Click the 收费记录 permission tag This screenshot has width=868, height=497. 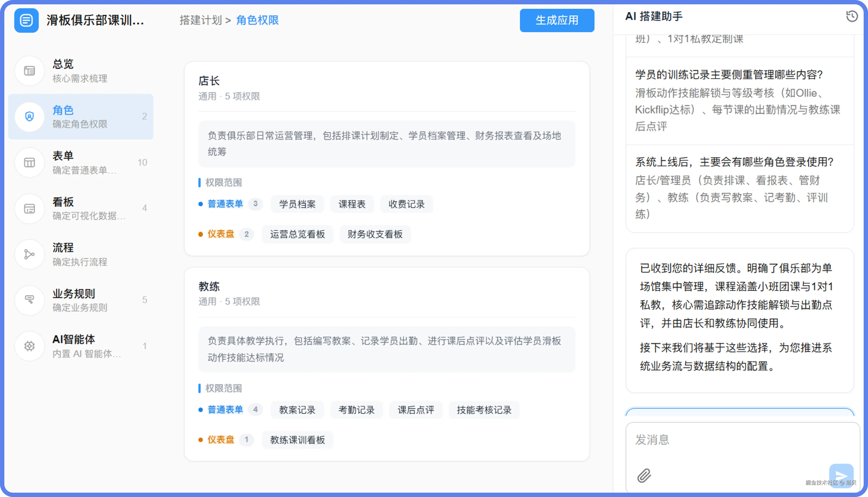(x=406, y=204)
